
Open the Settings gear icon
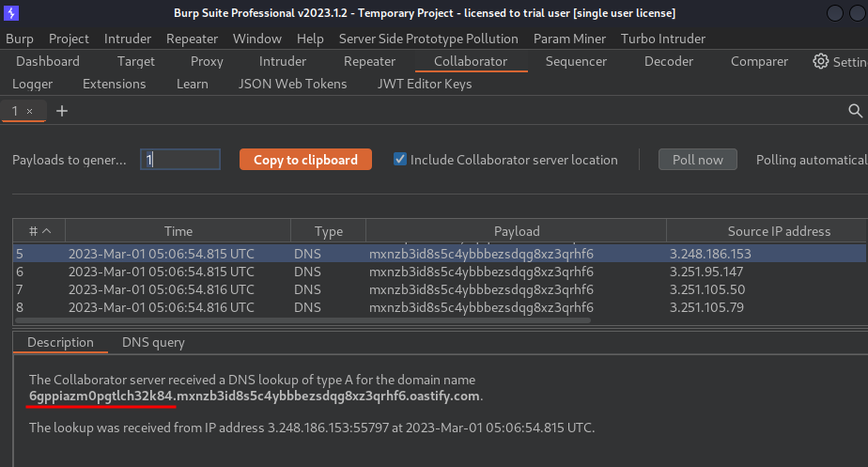pos(820,61)
